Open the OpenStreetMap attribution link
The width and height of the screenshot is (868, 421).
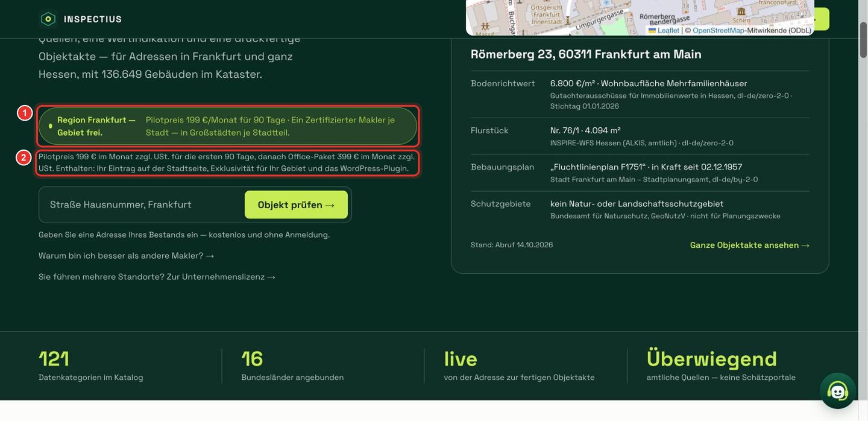[718, 30]
